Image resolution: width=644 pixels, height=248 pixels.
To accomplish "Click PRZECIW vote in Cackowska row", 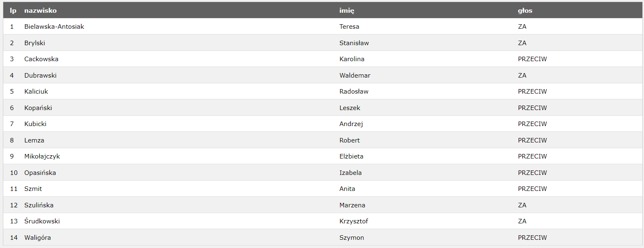I will [532, 59].
